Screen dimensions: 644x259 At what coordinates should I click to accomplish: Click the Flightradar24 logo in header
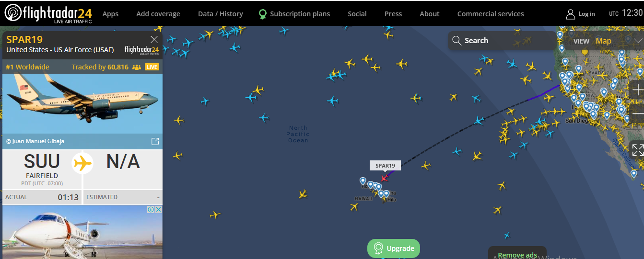(x=48, y=13)
